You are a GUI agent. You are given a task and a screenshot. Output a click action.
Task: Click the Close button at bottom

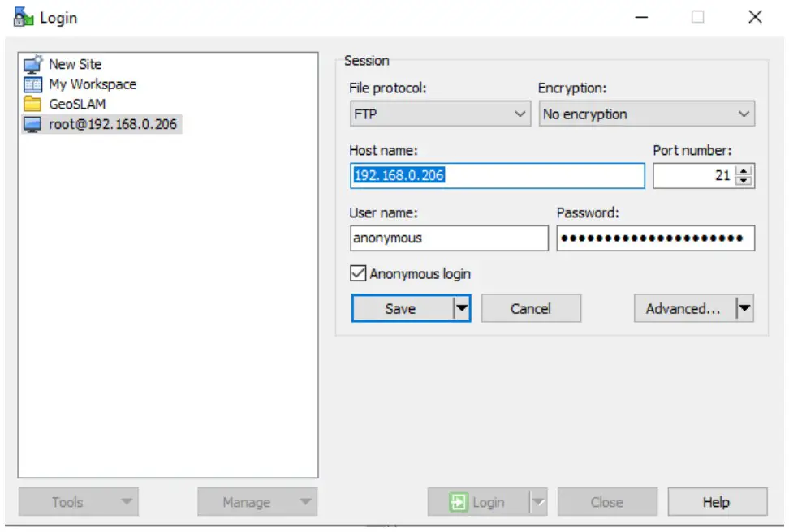[607, 502]
